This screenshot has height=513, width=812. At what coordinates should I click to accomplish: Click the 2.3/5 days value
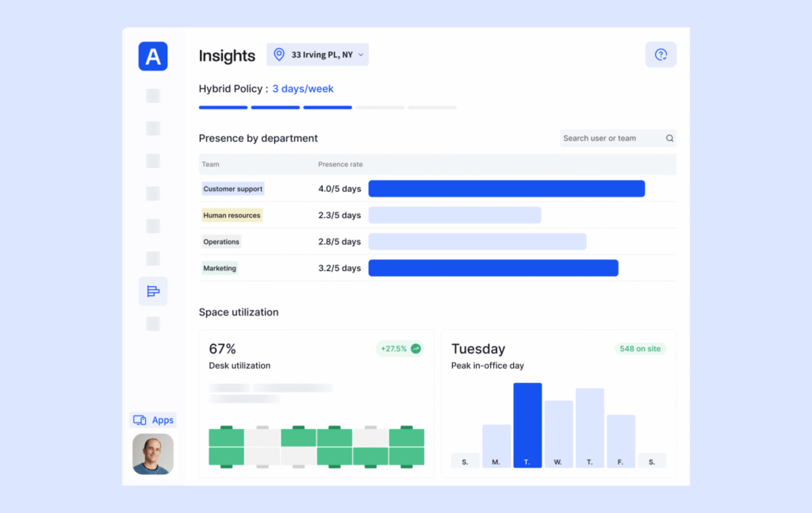click(x=339, y=216)
